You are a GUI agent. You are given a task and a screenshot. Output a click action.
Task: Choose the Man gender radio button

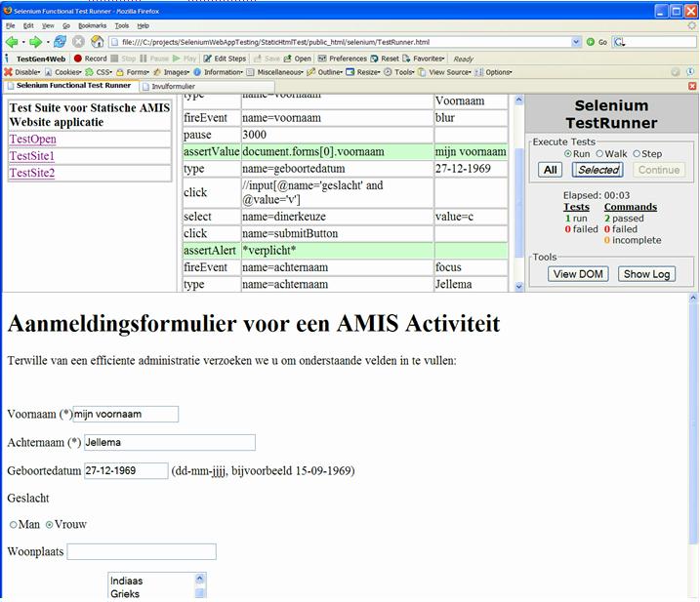pos(14,525)
